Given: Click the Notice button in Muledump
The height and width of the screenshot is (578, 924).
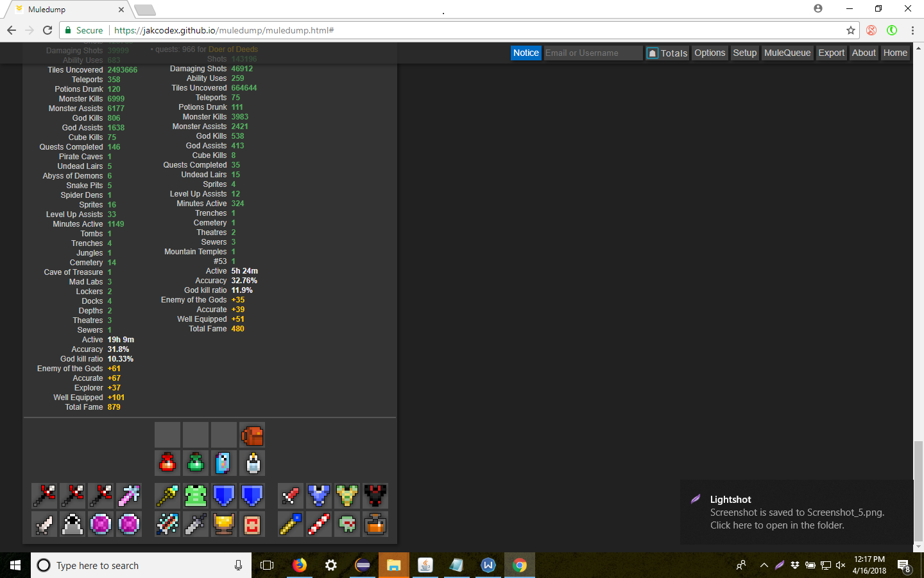Looking at the screenshot, I should click(526, 53).
